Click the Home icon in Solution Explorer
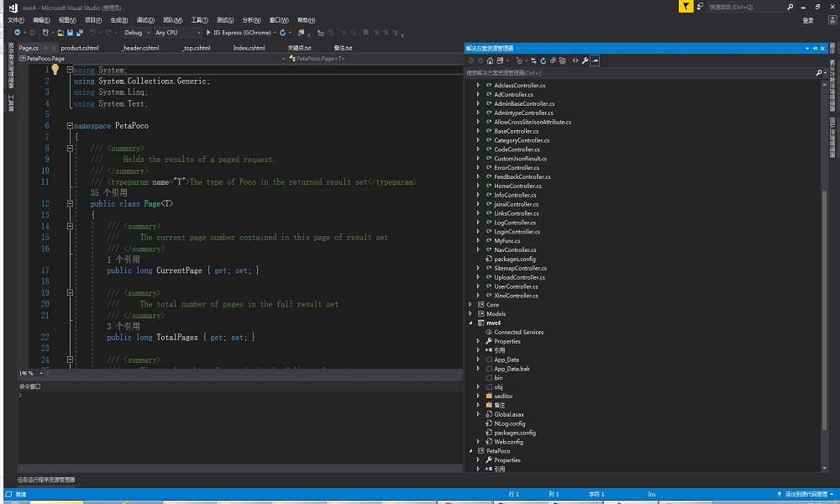 491,60
